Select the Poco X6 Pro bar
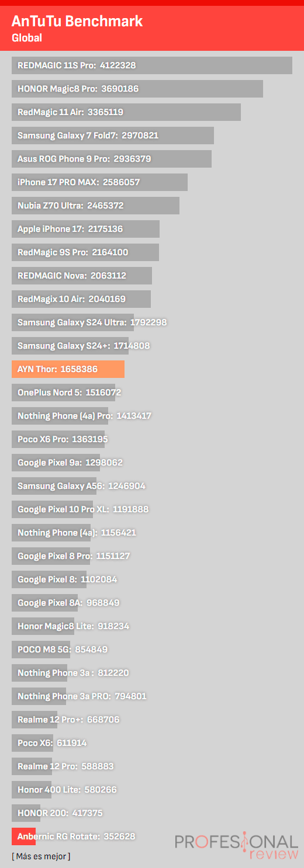The image size is (304, 868). tap(58, 439)
